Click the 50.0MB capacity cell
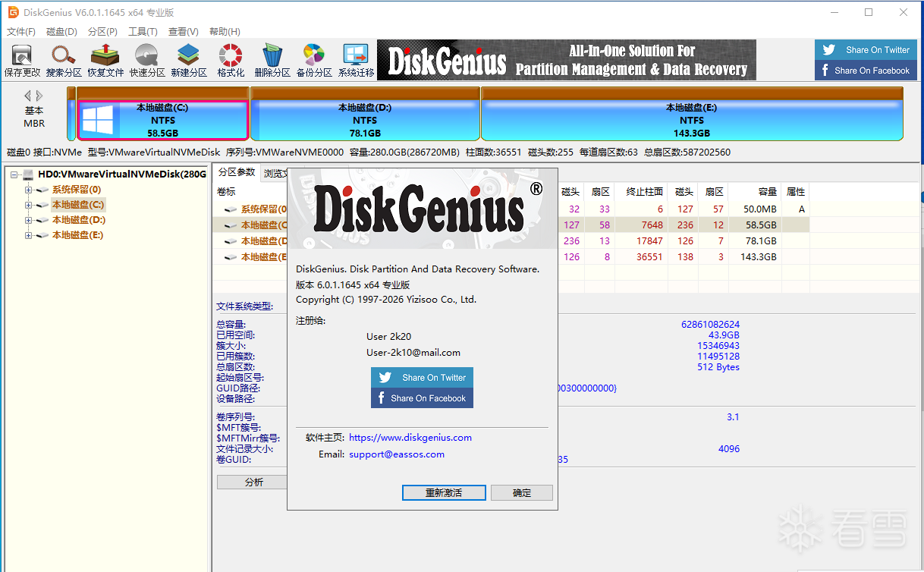 [x=760, y=209]
